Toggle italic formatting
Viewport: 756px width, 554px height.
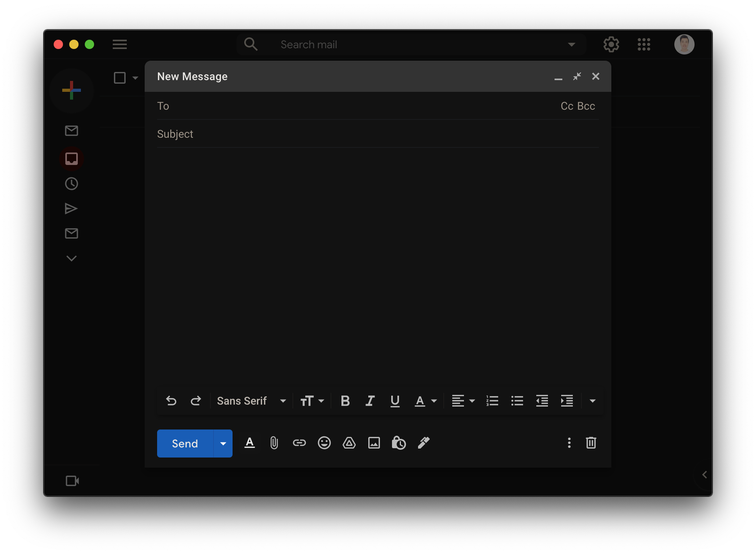[x=370, y=401]
